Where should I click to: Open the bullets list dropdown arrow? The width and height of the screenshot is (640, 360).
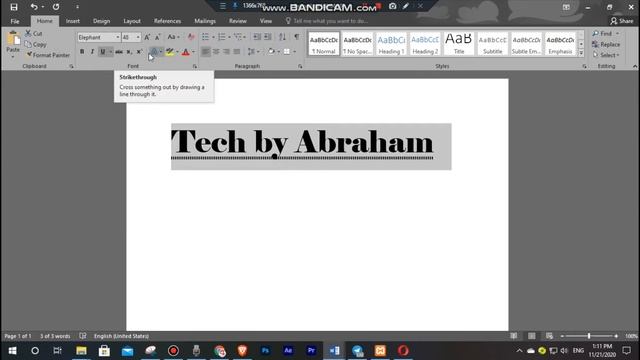[x=213, y=37]
